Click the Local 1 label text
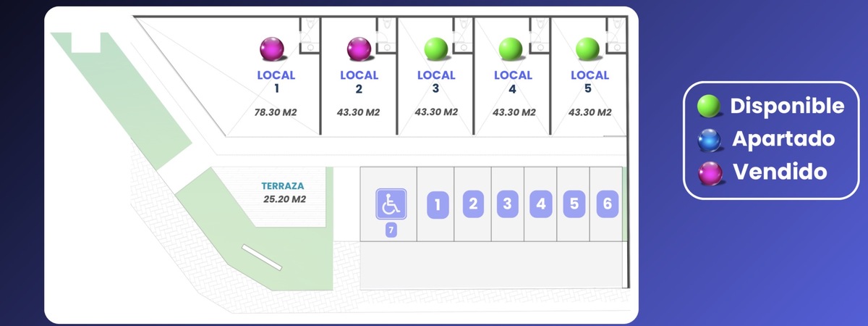The height and width of the screenshot is (326, 868). point(276,81)
